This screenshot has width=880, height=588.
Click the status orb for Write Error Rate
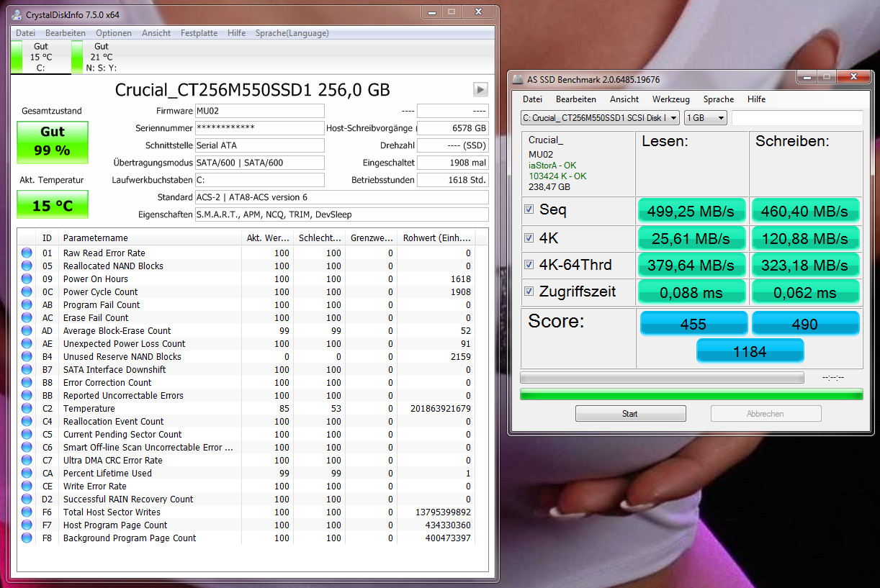click(x=27, y=486)
